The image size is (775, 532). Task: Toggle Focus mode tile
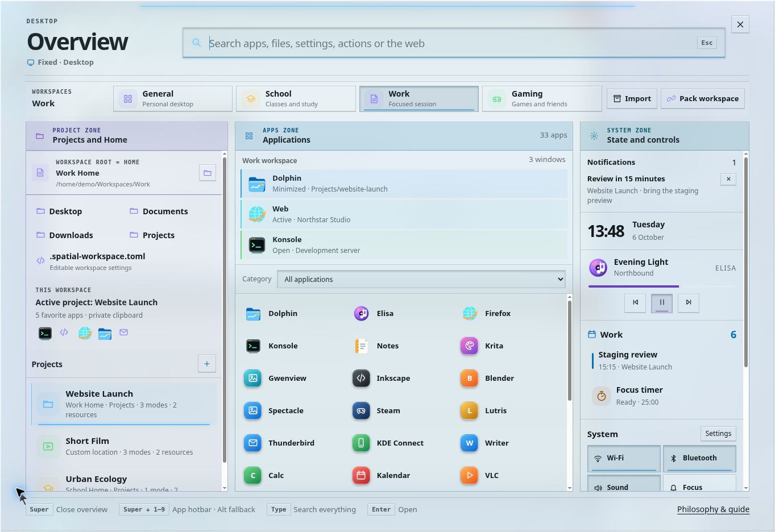(x=699, y=484)
